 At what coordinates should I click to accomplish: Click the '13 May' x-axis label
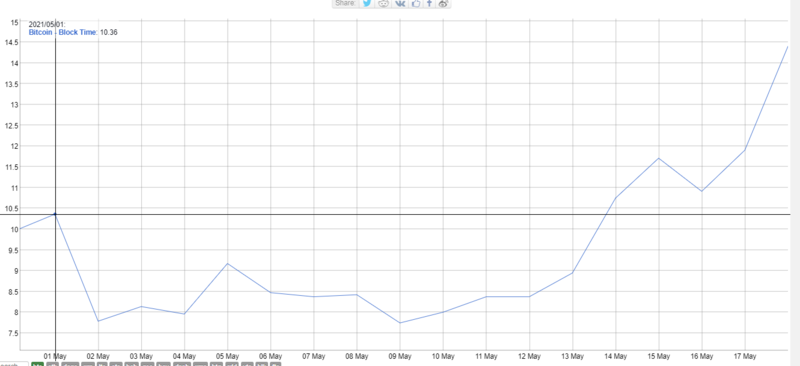coord(572,356)
